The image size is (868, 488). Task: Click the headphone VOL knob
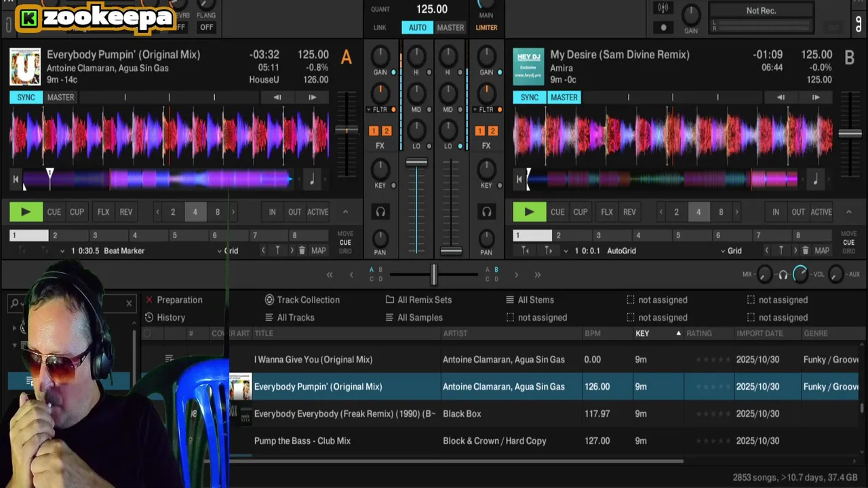[800, 274]
